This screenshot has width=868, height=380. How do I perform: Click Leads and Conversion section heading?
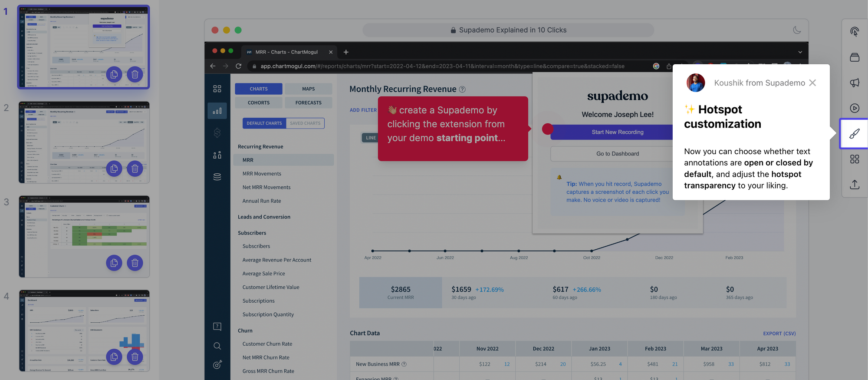pyautogui.click(x=264, y=217)
